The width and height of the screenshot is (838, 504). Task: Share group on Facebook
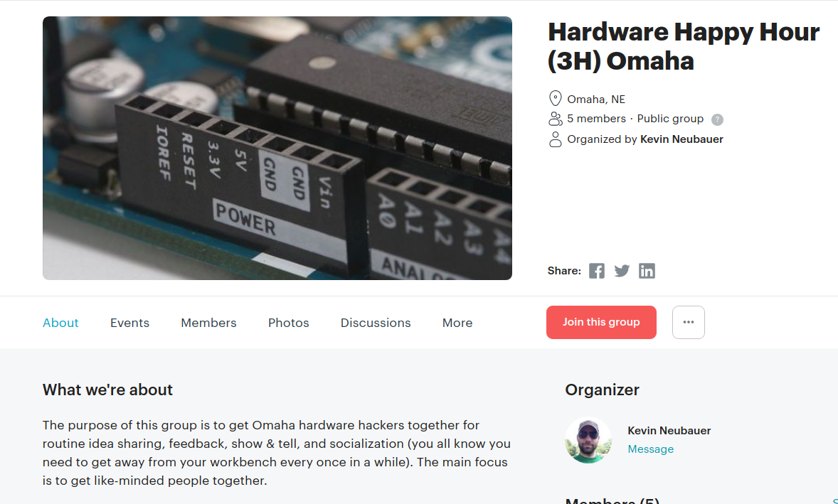596,271
